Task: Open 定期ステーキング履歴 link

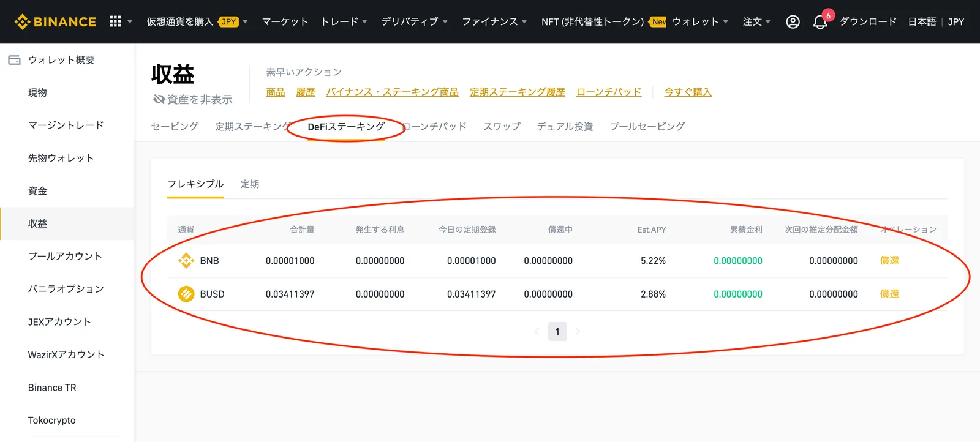Action: [518, 92]
